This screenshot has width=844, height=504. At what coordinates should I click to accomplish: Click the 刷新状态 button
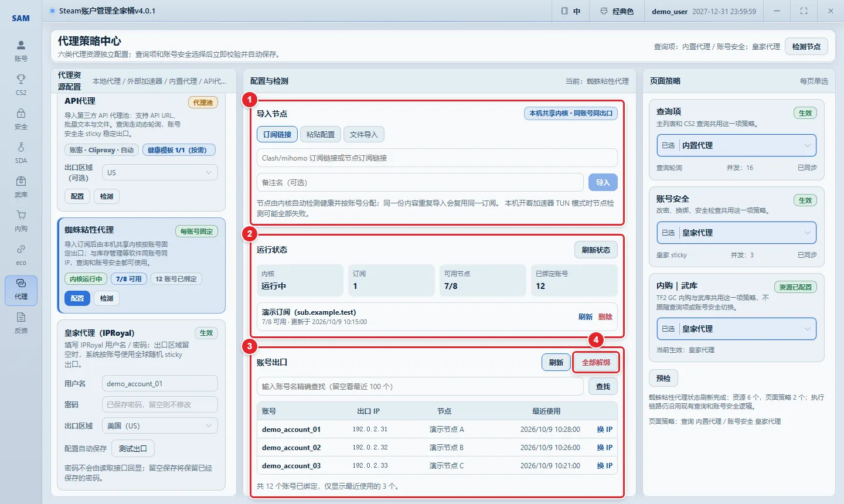(596, 250)
